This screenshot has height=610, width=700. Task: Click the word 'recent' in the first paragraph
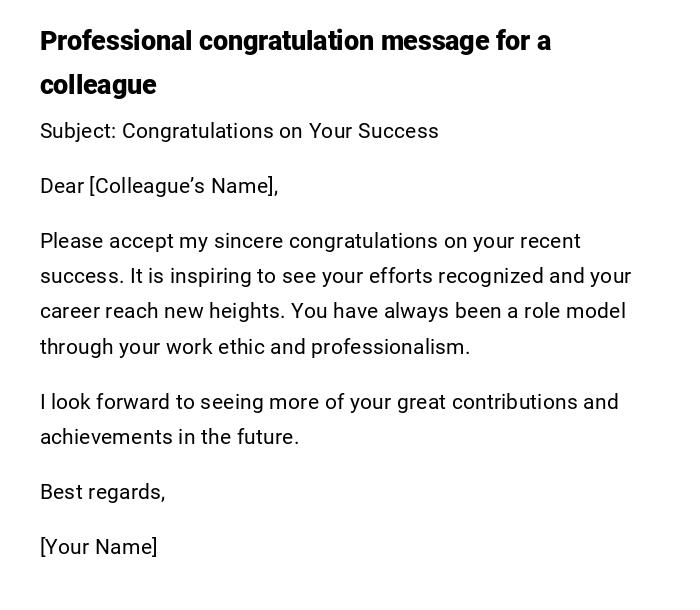click(549, 241)
